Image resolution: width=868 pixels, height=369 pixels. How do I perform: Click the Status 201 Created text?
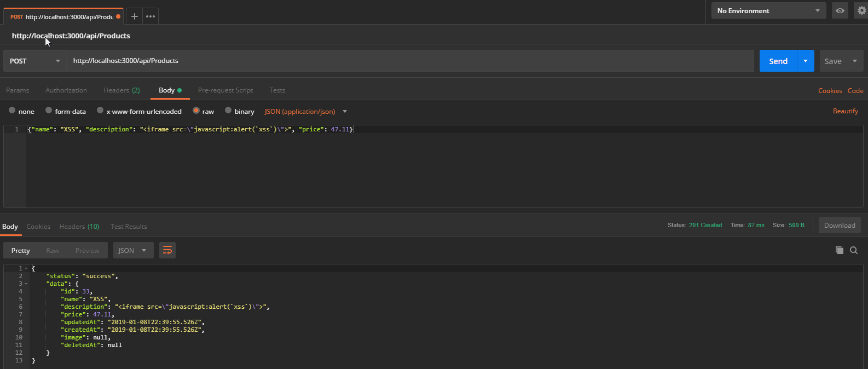pos(695,225)
